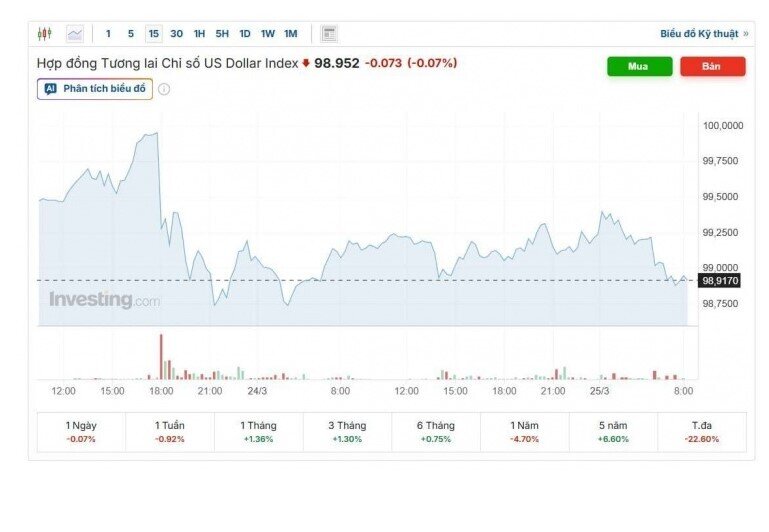Click the 99,2500 axis label

coord(720,232)
